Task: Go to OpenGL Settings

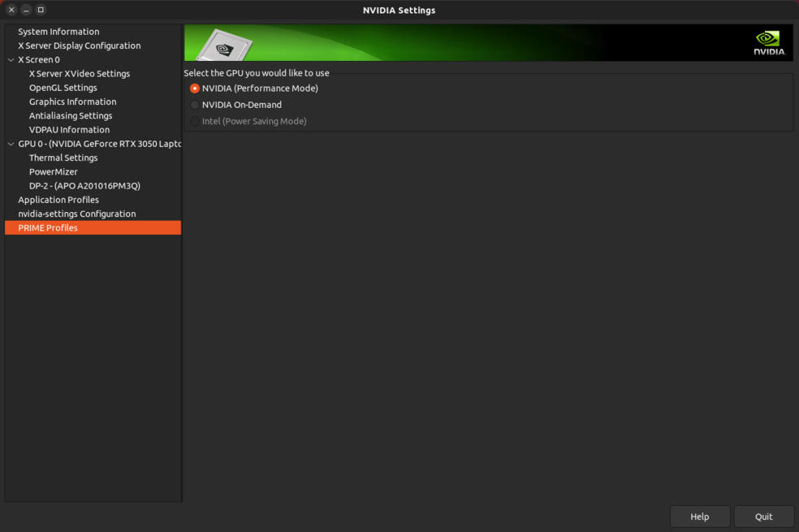Action: tap(63, 88)
